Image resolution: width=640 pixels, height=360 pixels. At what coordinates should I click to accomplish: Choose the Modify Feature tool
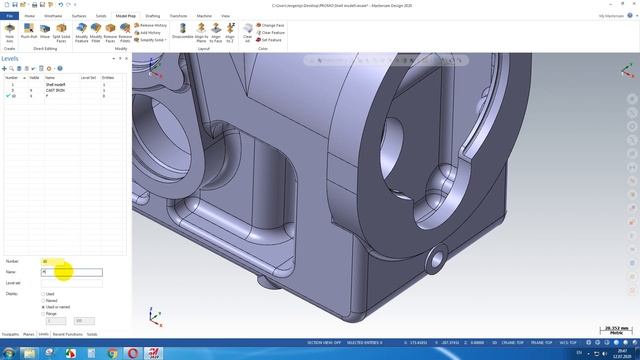pyautogui.click(x=82, y=33)
